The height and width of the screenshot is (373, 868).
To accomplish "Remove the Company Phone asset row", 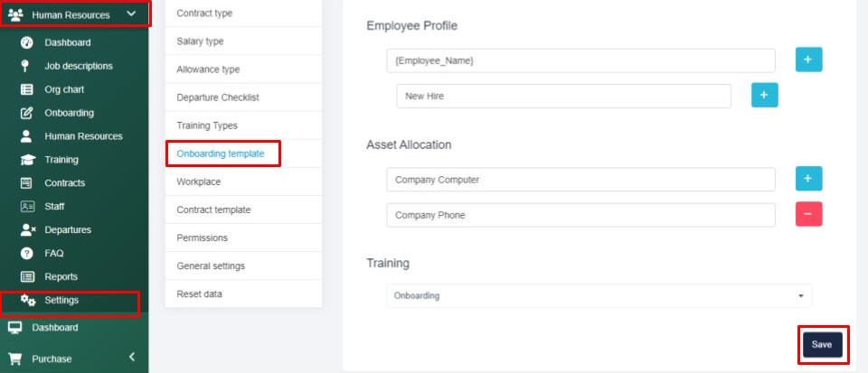I will 808,215.
